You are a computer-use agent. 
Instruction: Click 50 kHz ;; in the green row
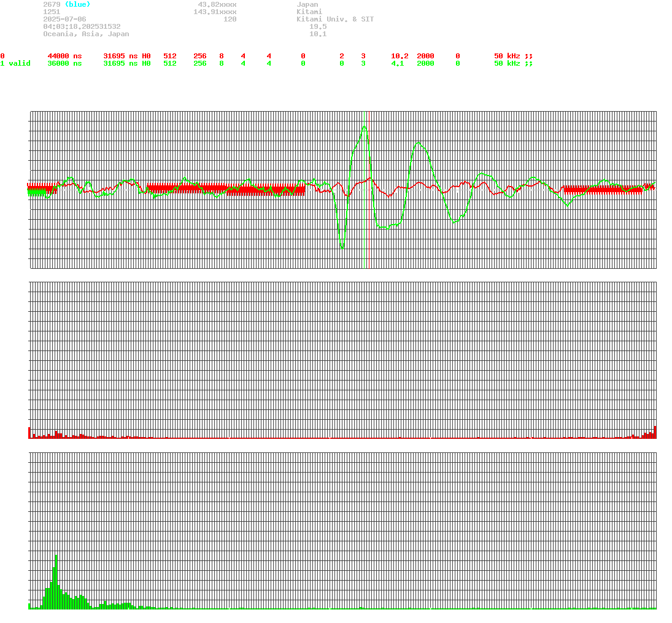tap(513, 63)
